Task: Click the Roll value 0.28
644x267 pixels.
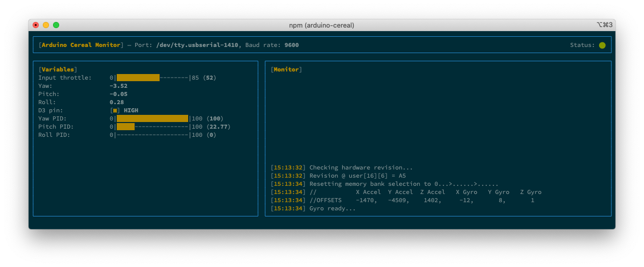Action: (117, 102)
